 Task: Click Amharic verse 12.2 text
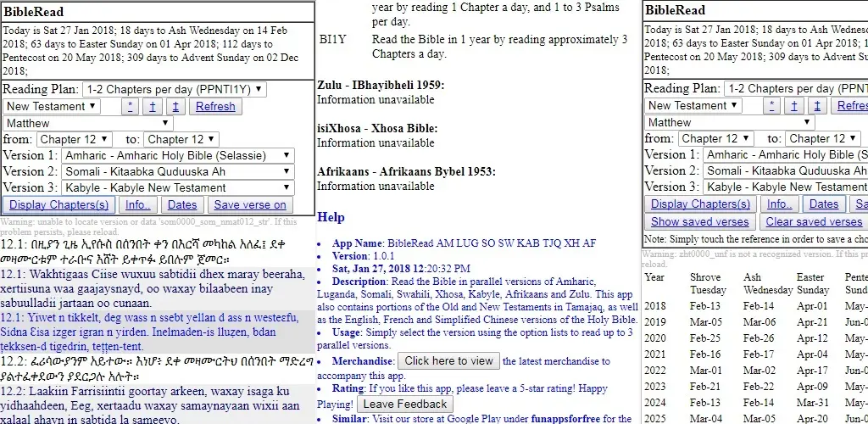pyautogui.click(x=157, y=369)
